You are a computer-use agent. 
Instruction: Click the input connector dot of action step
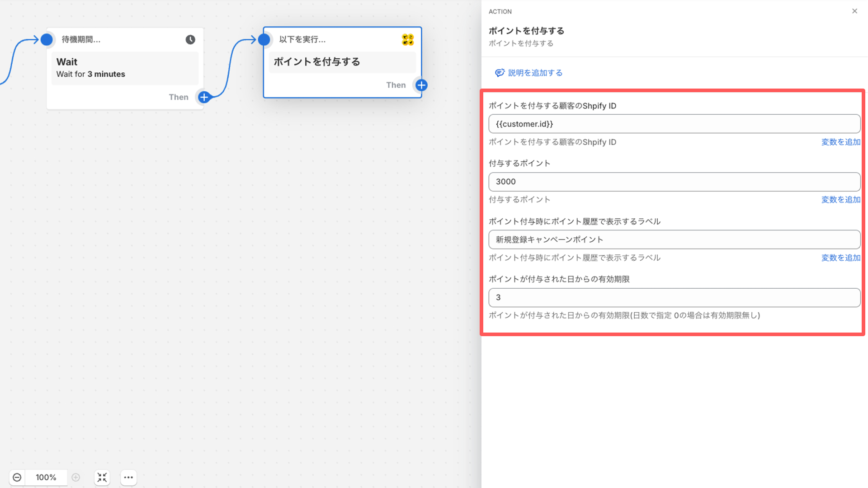[264, 40]
